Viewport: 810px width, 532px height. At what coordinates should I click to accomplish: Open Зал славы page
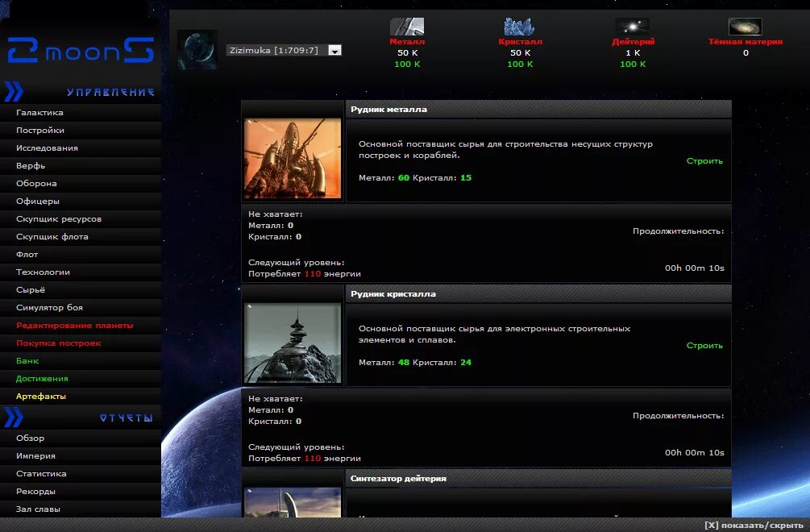(38, 509)
